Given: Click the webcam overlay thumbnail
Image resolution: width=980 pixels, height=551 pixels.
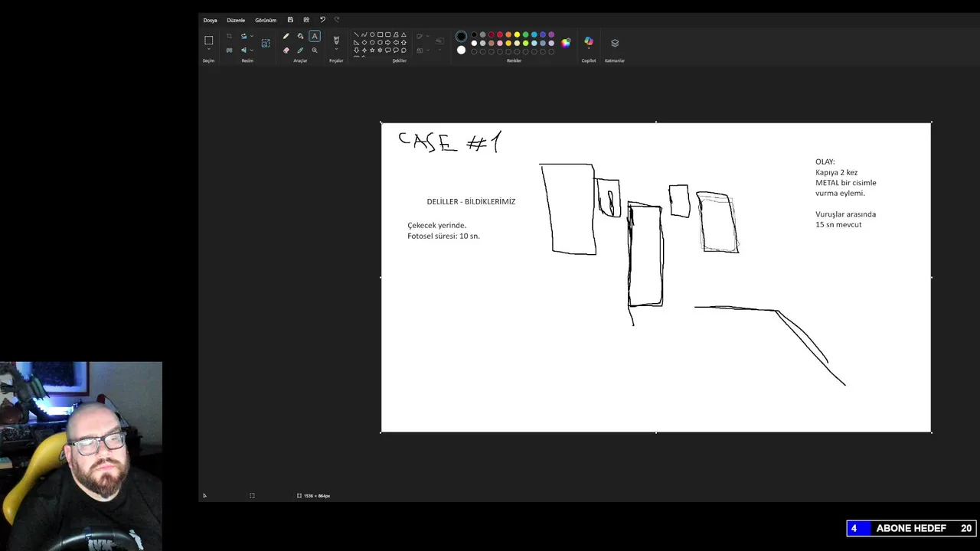Looking at the screenshot, I should (x=81, y=456).
